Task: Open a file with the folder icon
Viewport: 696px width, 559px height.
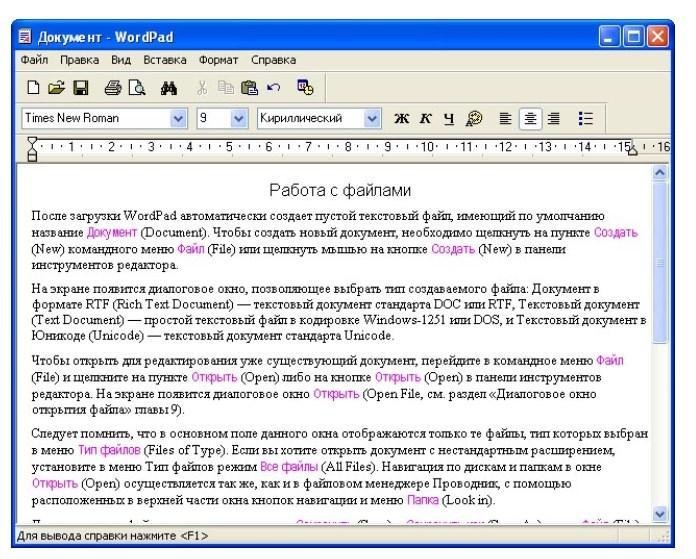Action: pos(56,87)
